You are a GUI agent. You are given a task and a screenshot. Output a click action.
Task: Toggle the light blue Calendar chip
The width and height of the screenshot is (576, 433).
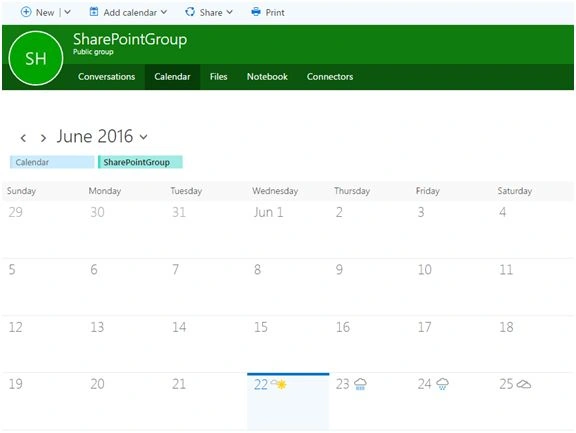click(52, 162)
